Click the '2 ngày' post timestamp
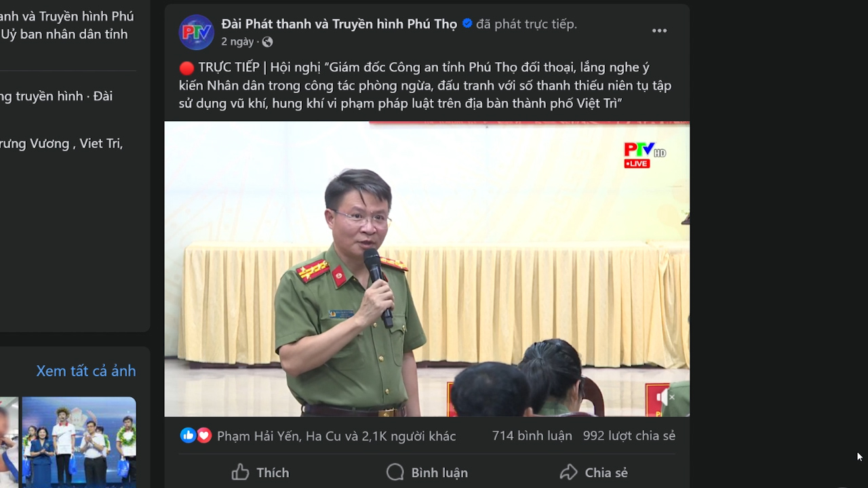 [237, 42]
